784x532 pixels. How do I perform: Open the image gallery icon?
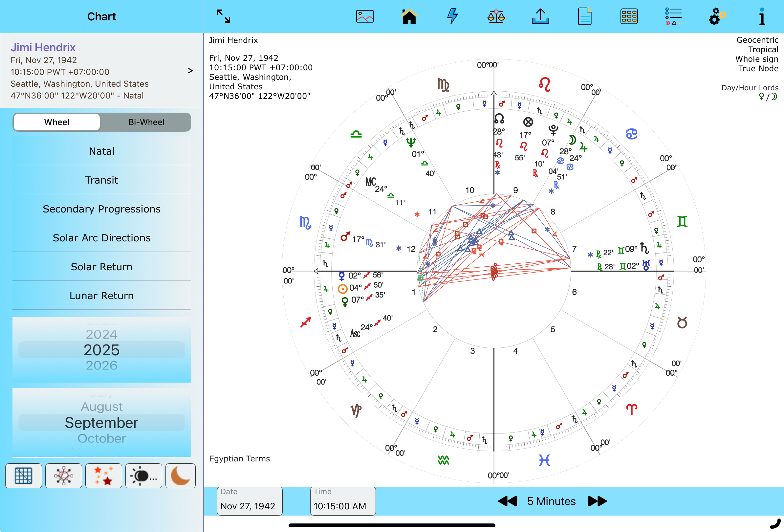(365, 16)
